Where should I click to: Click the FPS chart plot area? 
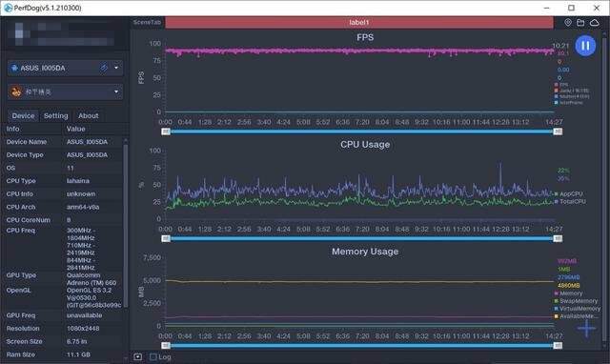(359, 78)
